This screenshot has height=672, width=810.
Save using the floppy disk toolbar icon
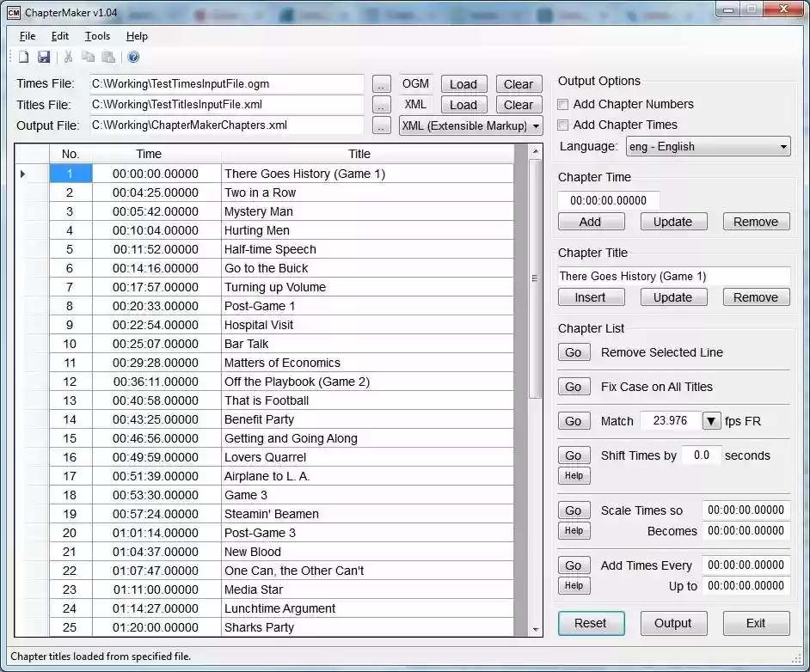coord(44,57)
